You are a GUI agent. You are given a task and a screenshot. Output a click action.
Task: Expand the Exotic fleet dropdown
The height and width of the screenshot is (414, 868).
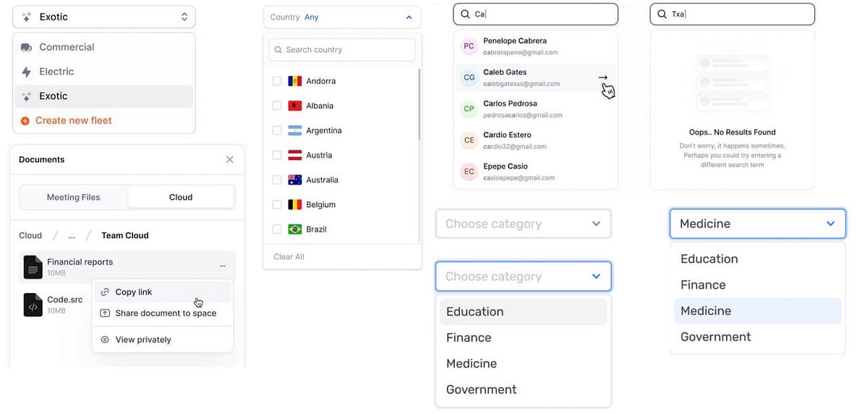104,17
